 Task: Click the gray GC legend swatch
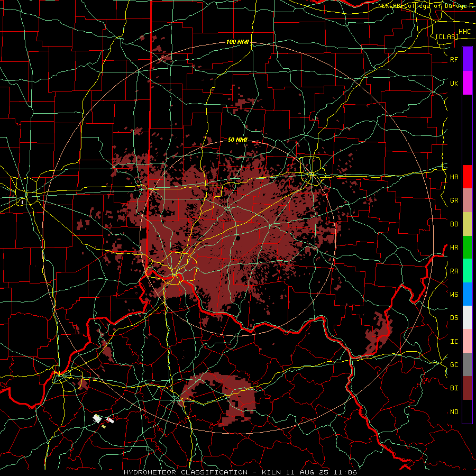(x=467, y=364)
